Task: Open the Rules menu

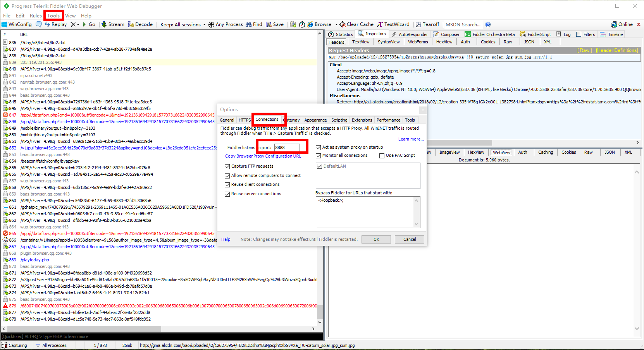Action: (x=36, y=16)
